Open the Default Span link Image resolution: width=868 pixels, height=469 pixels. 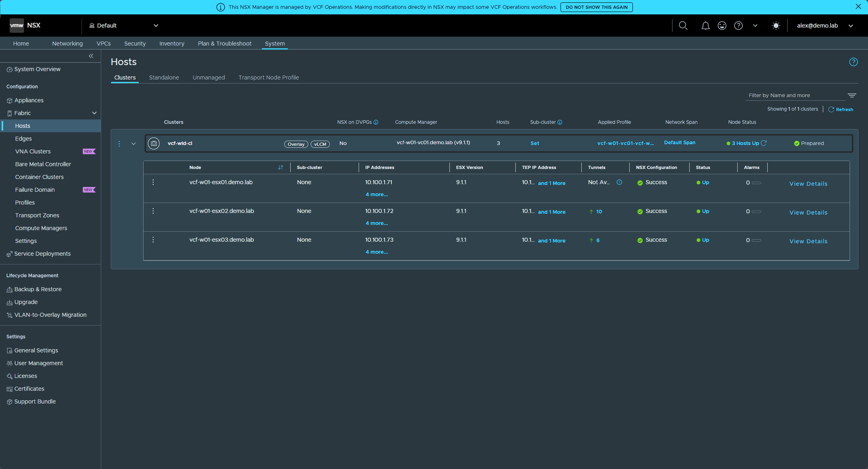pos(680,143)
